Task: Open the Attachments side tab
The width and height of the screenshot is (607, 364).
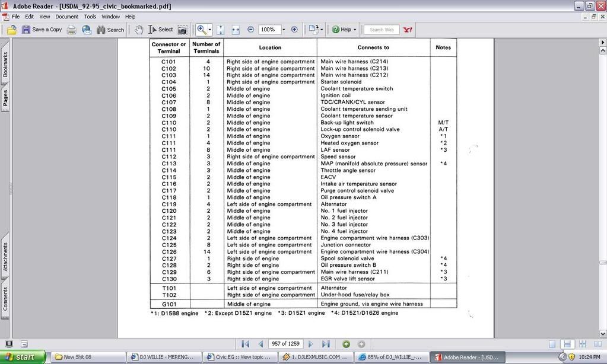Action: 5,257
